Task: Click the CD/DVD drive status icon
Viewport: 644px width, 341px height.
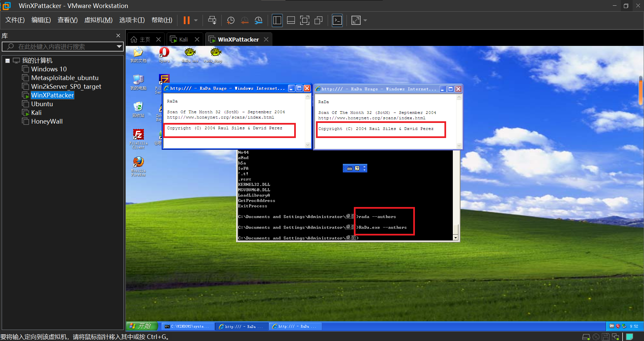Action: point(596,337)
